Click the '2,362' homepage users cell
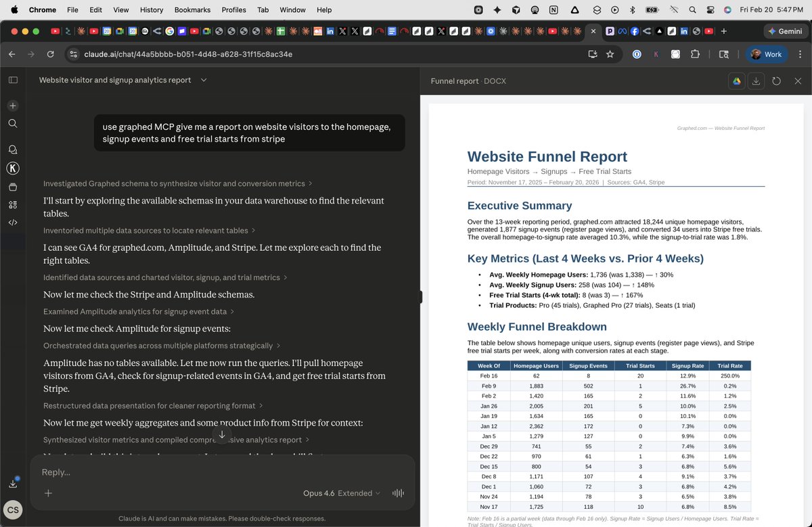Viewport: 812px width, 527px height. click(x=536, y=426)
